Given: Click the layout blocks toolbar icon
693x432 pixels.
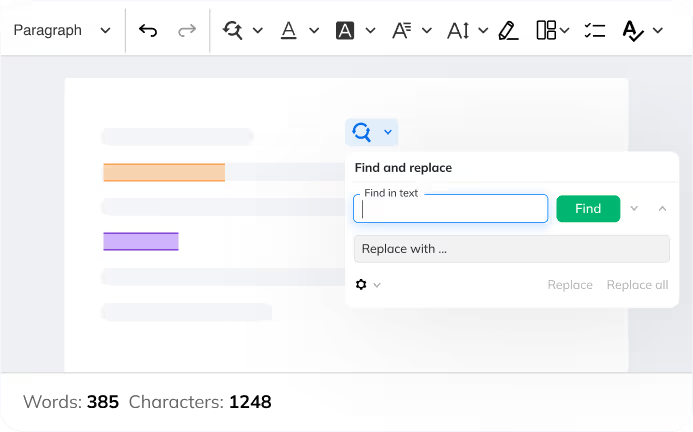Looking at the screenshot, I should point(546,30).
